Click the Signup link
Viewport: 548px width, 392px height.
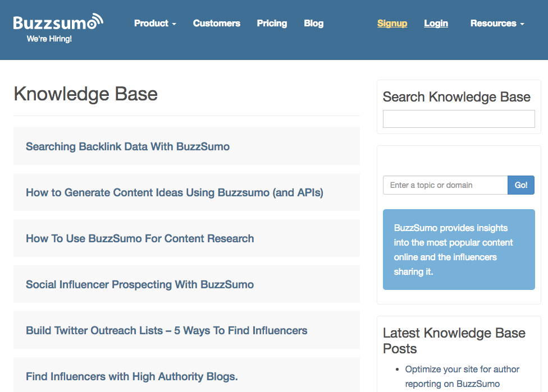pos(392,24)
